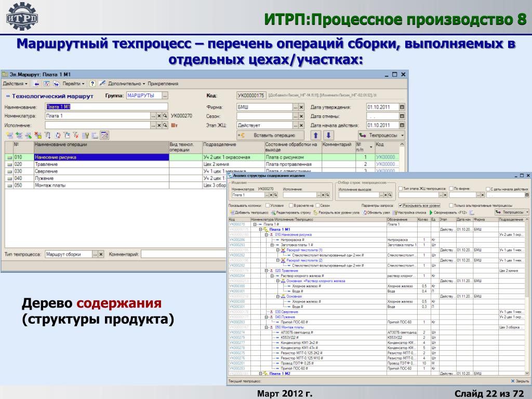The height and width of the screenshot is (399, 532).
Task: Collapse 050.Монтаж платы tree node
Action: (x=267, y=327)
